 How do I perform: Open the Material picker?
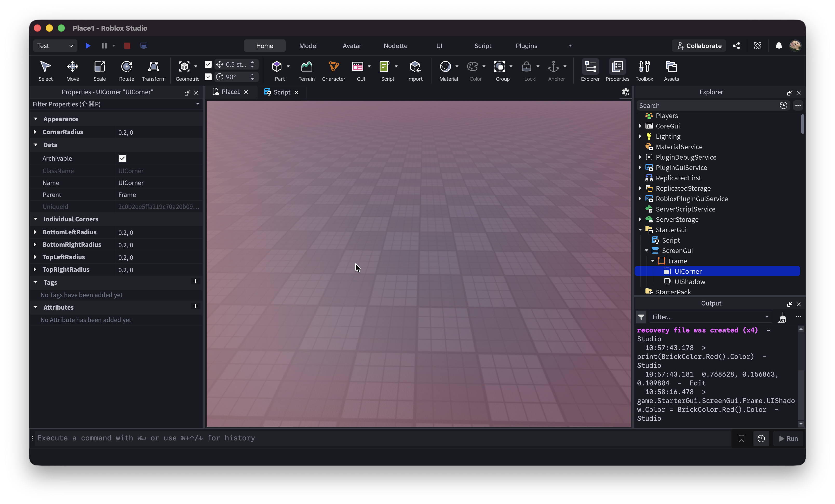445,67
